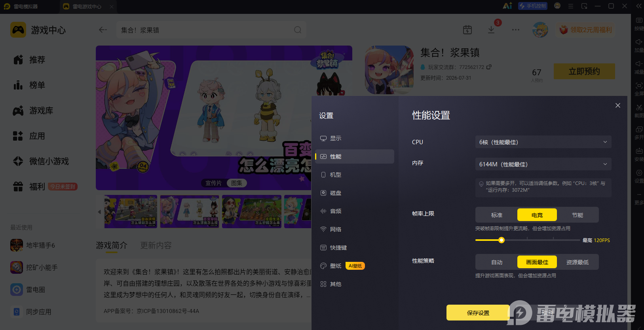Image resolution: width=644 pixels, height=330 pixels.
Task: Click the AI壁纸 badge
Action: tap(355, 266)
